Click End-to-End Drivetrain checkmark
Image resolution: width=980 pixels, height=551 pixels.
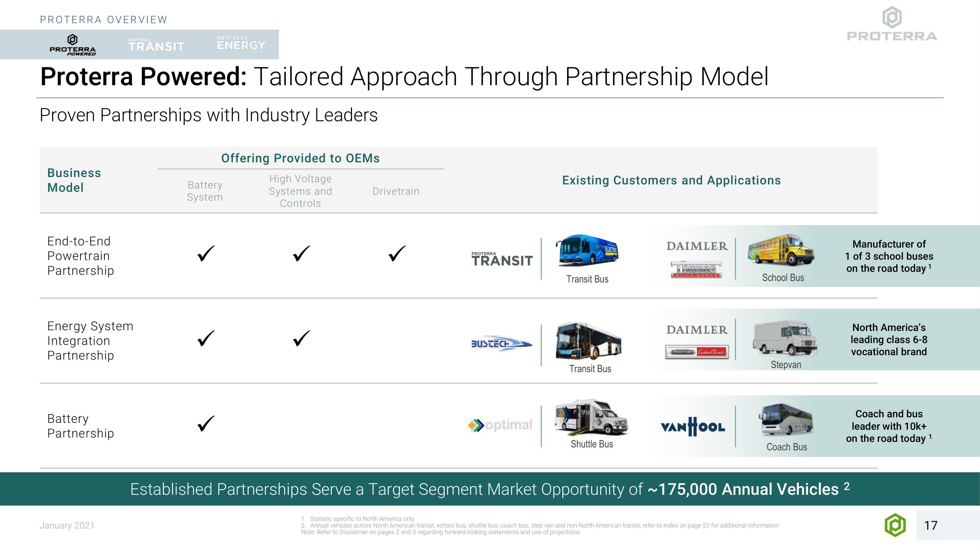tap(397, 253)
